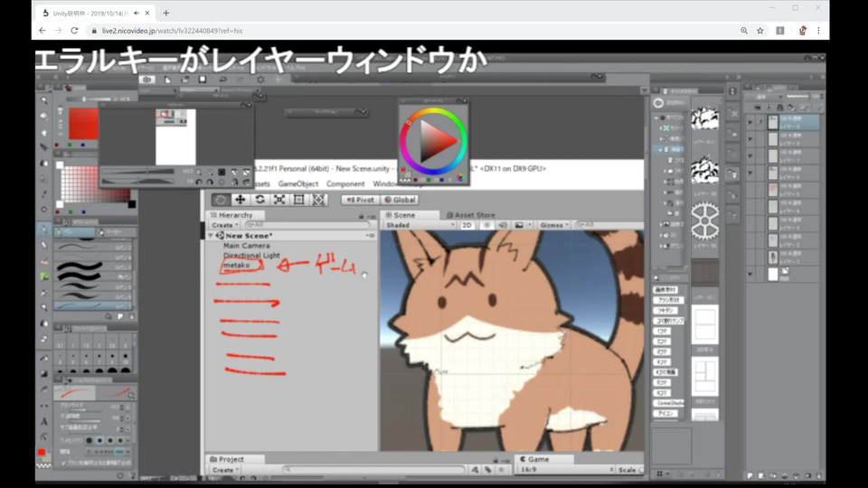The image size is (868, 488).
Task: Click navigator rotate right icon
Action: coord(210,182)
